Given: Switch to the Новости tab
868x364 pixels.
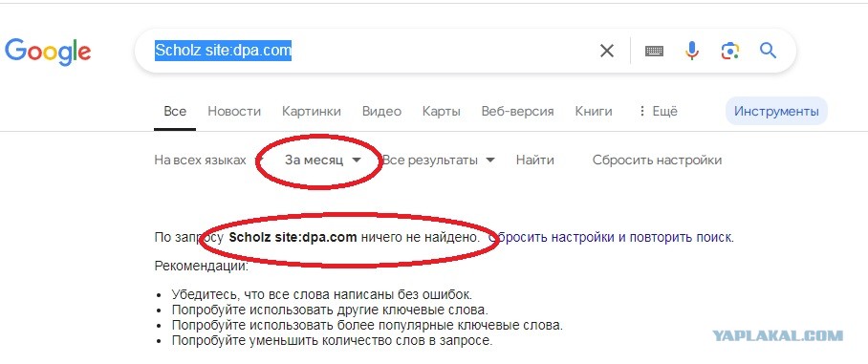Looking at the screenshot, I should [234, 111].
